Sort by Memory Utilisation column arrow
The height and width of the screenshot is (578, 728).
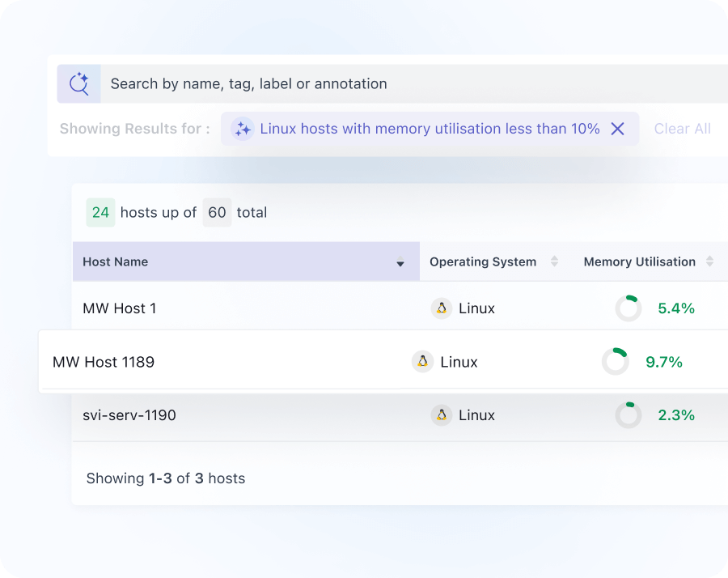pos(709,261)
